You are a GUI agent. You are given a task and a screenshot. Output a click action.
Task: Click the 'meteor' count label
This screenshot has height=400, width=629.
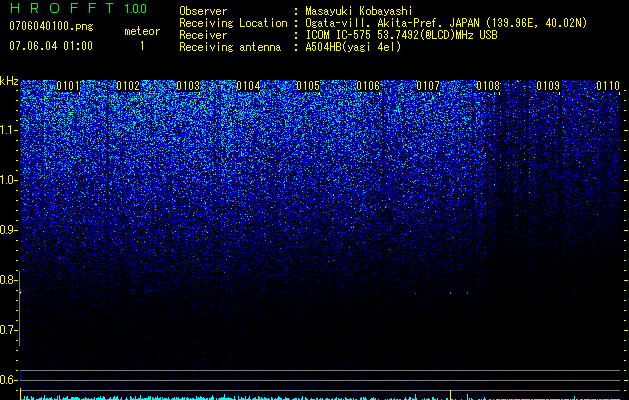coord(142,31)
